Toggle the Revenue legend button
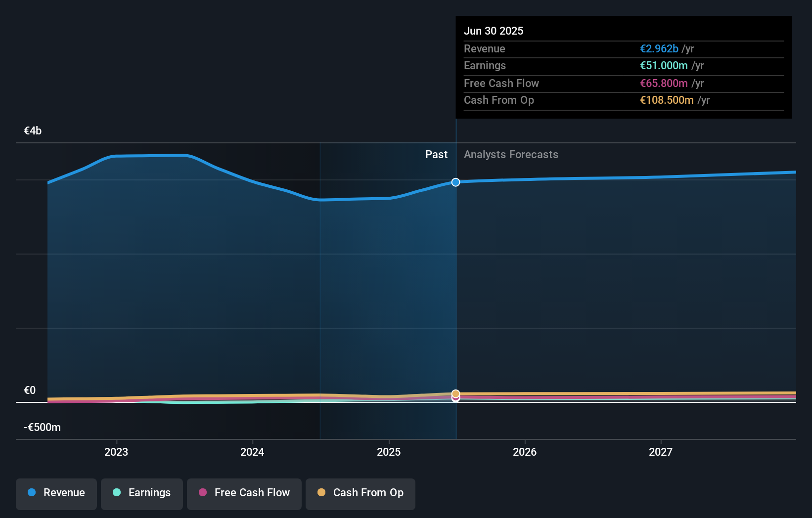Screen dimensions: 812x518 [x=56, y=493]
